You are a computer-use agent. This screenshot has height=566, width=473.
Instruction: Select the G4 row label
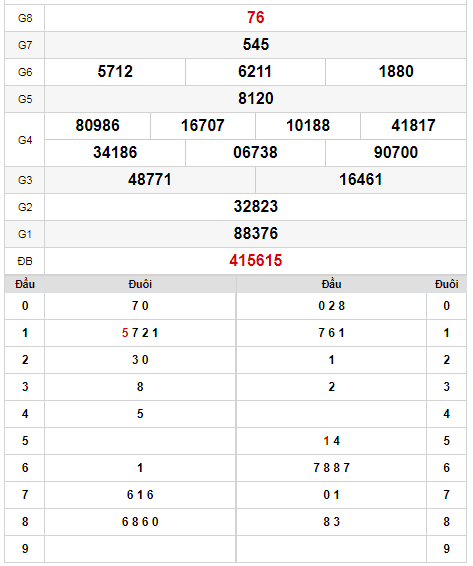click(x=25, y=140)
